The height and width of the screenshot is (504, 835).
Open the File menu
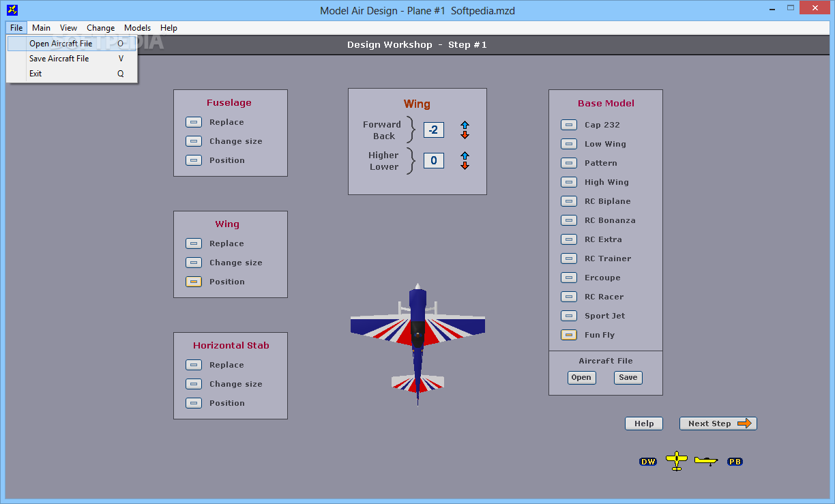coord(16,28)
